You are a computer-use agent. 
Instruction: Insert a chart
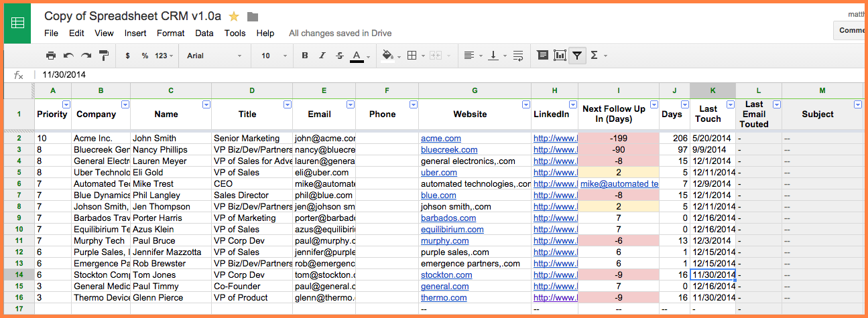point(560,56)
